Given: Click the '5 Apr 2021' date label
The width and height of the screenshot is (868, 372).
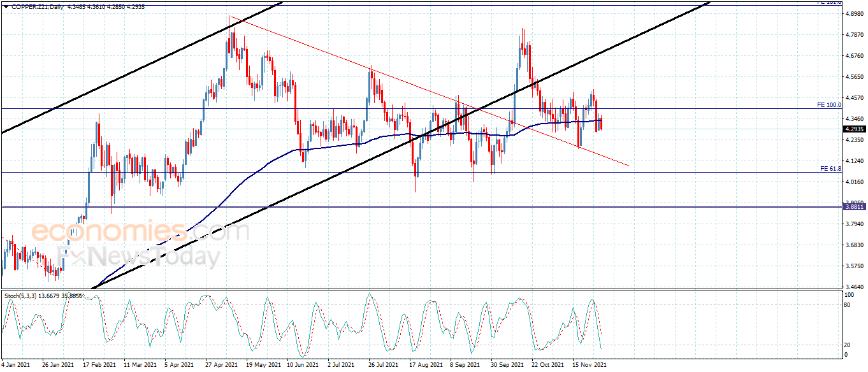Looking at the screenshot, I should pos(180,365).
